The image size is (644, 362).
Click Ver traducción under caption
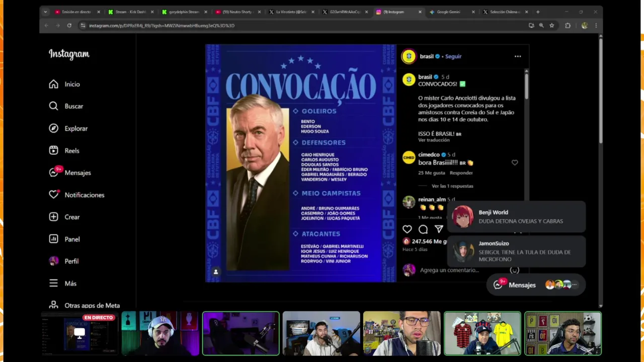pyautogui.click(x=434, y=140)
